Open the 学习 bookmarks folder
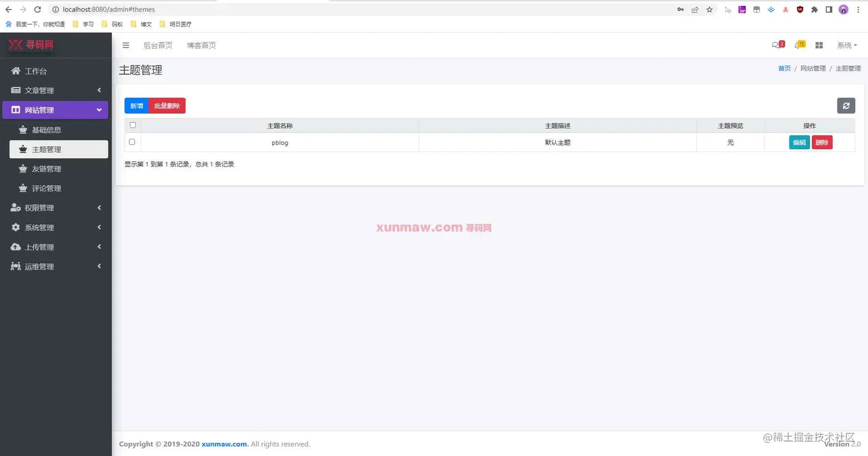This screenshot has height=456, width=868. 83,24
